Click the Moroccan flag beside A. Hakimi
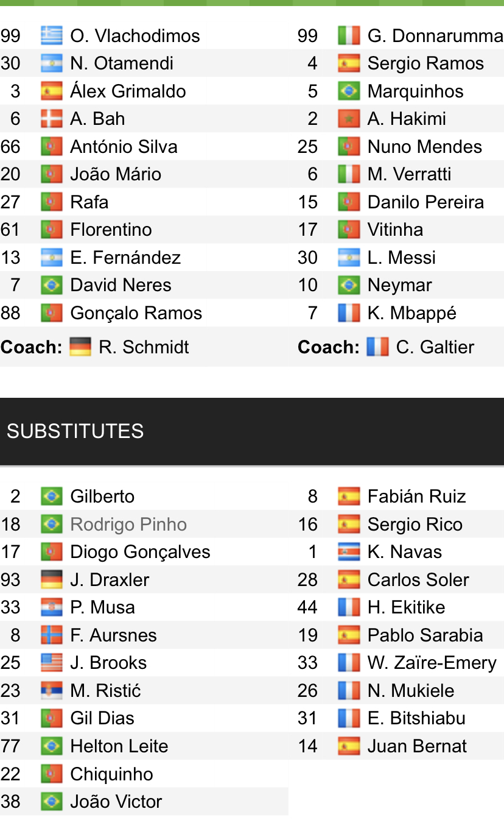Viewport: 504px width, 823px height. tap(349, 119)
